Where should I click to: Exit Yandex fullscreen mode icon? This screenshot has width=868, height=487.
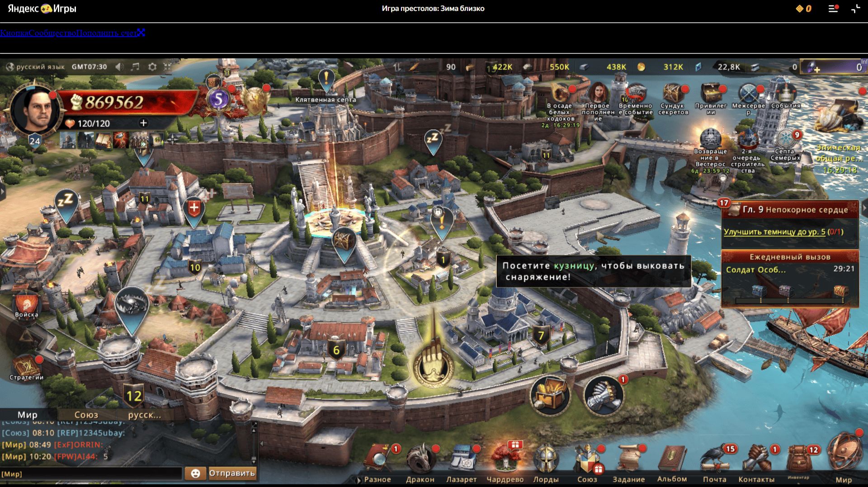click(x=855, y=9)
